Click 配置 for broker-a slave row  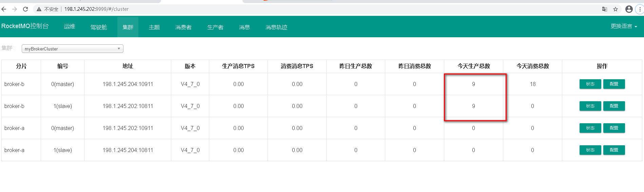(x=614, y=150)
